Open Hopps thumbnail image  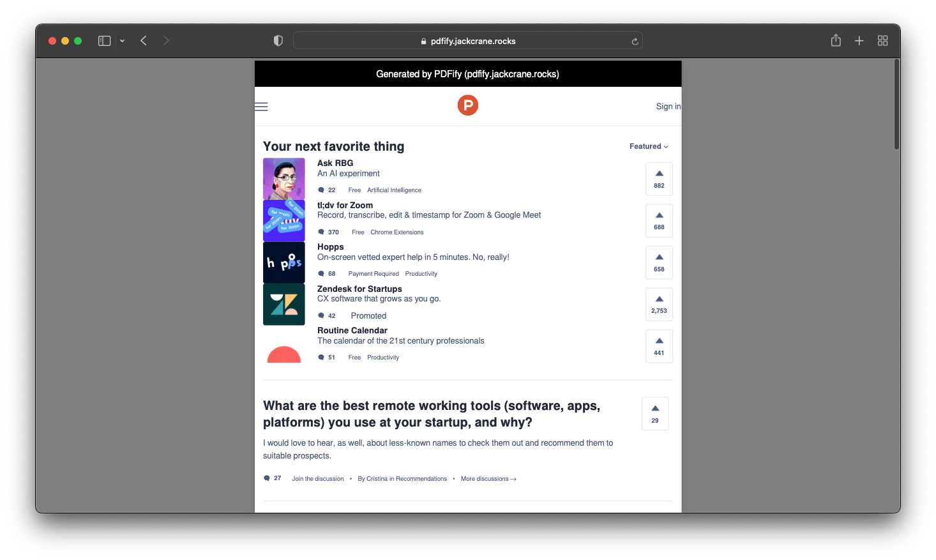point(284,262)
